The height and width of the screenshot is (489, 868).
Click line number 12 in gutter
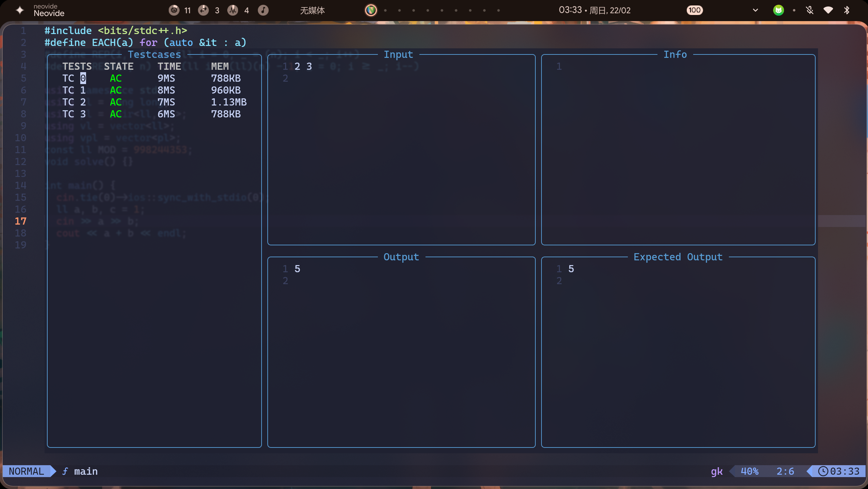pyautogui.click(x=20, y=162)
